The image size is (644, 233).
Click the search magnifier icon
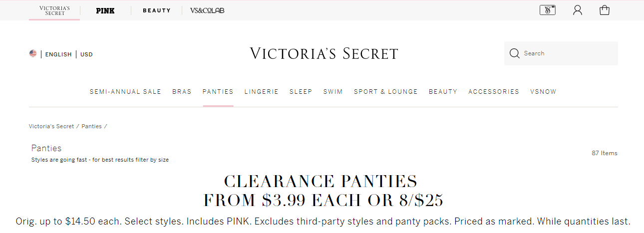coord(515,53)
